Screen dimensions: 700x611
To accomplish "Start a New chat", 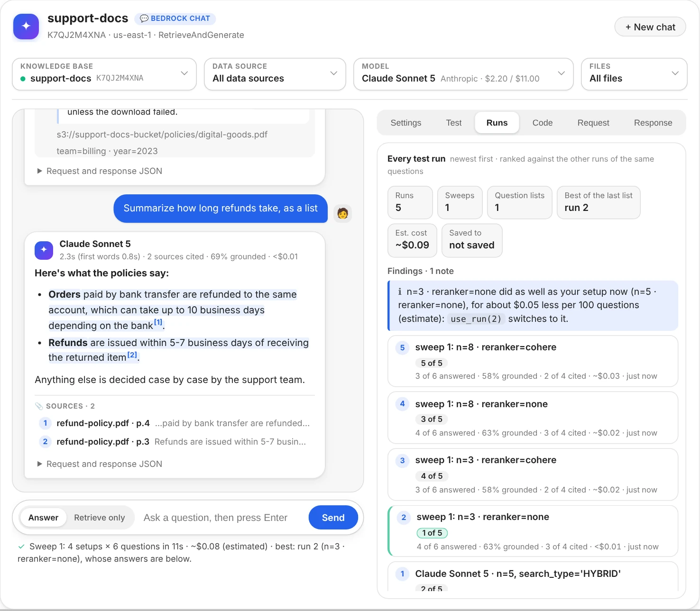I will point(650,27).
